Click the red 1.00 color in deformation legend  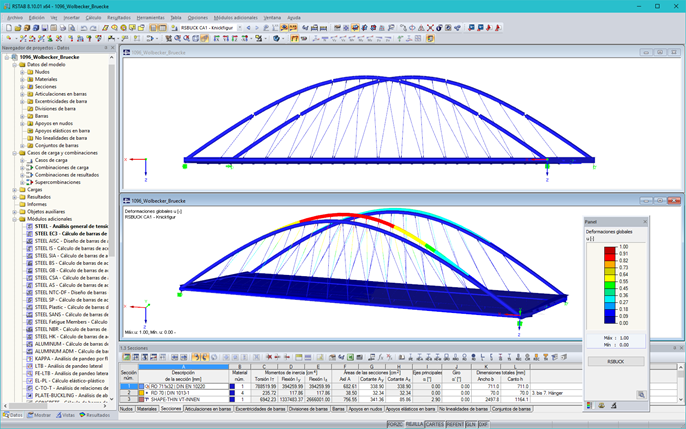(x=610, y=250)
